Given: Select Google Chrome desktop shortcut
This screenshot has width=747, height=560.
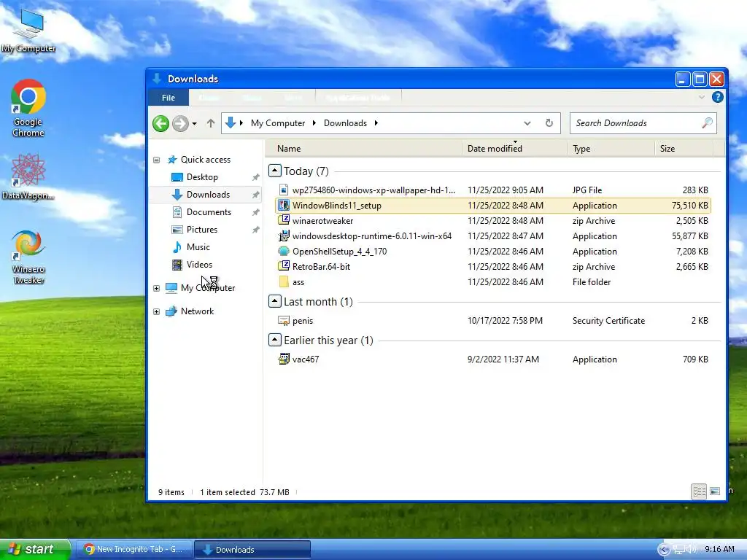Looking at the screenshot, I should coord(28,109).
